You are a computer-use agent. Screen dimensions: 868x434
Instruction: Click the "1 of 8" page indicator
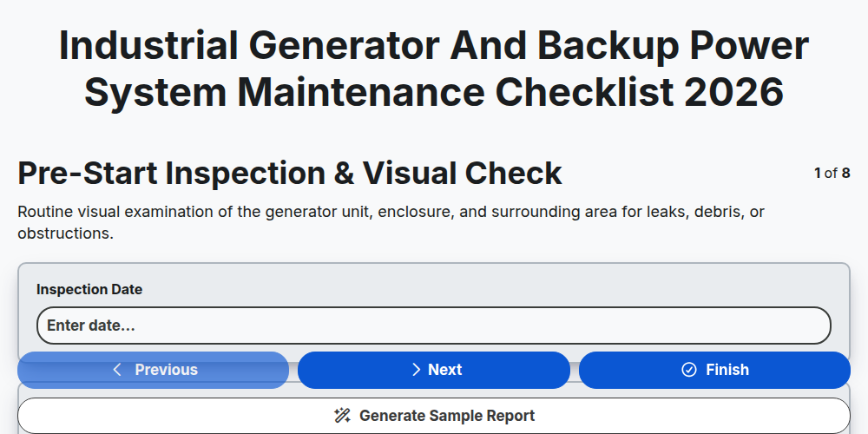tap(832, 174)
